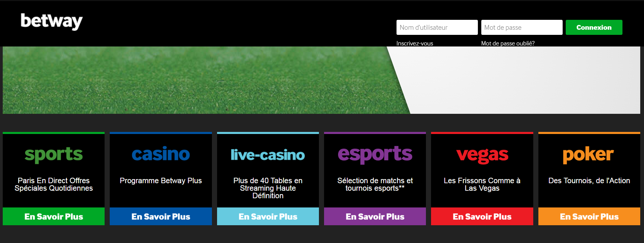
Task: Open En Savoir Plus for vegas
Action: [x=482, y=216]
